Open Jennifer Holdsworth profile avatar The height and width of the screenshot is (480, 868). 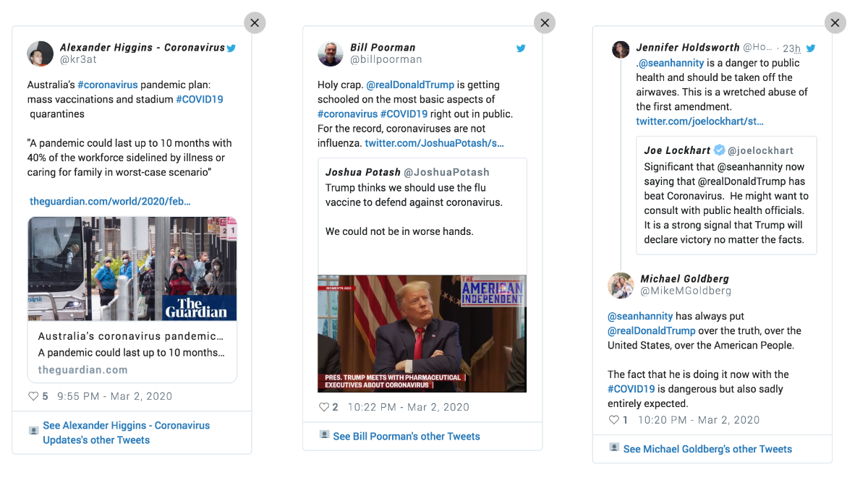(621, 49)
